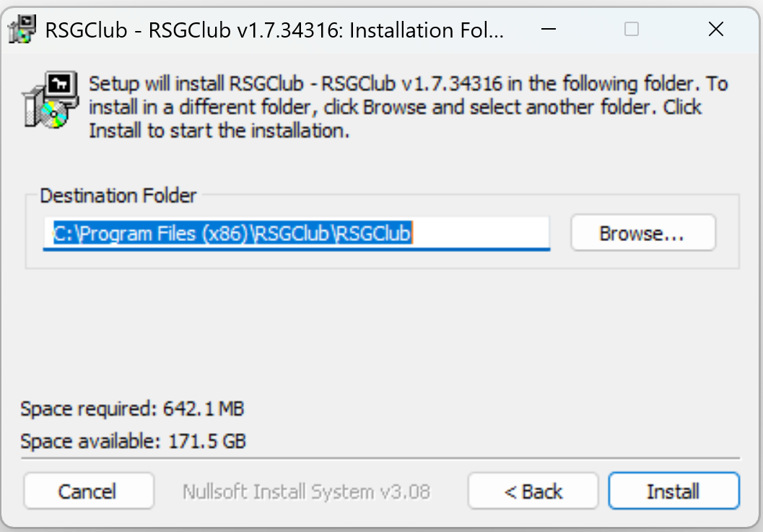Click the large setup computer-and-CD icon
The width and height of the screenshot is (763, 532).
tap(50, 100)
